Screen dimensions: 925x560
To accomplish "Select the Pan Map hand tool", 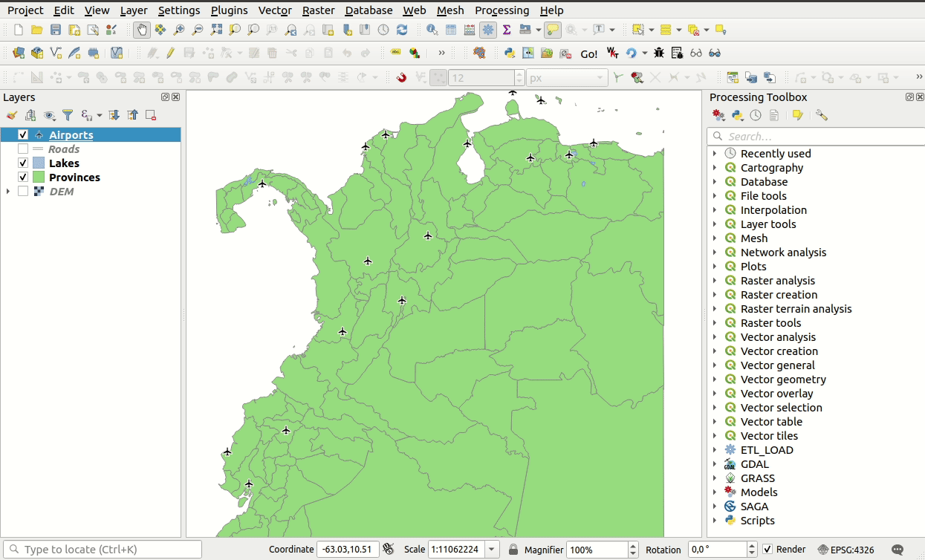I will coord(141,30).
